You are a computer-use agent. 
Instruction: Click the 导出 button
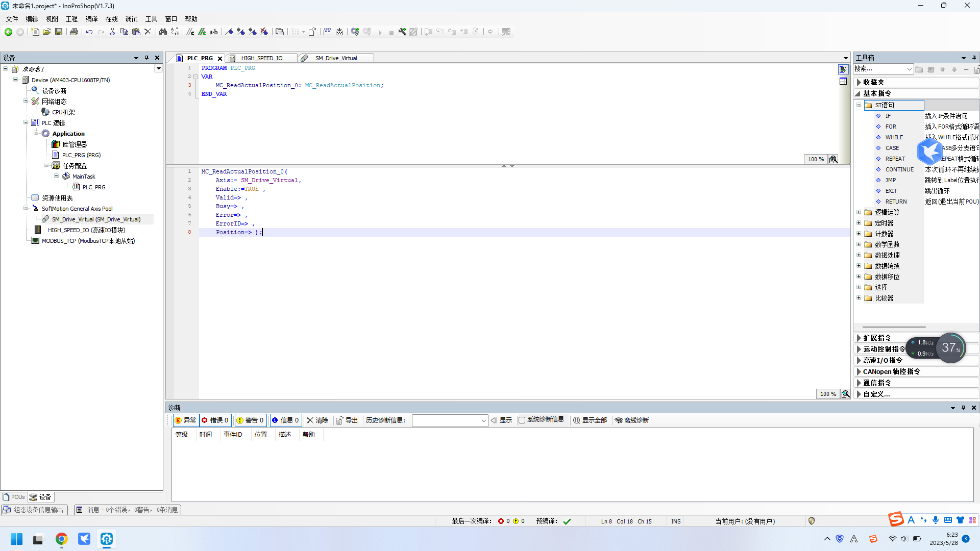pyautogui.click(x=347, y=420)
